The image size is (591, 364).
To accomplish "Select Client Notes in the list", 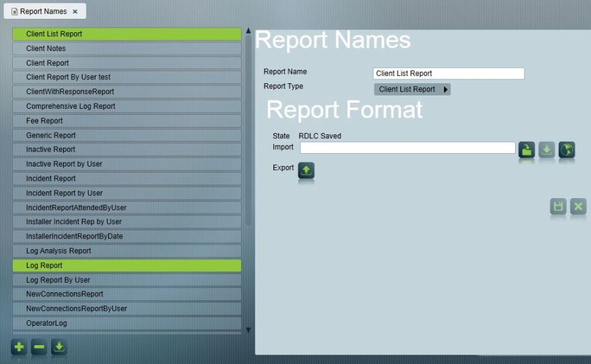I will [x=127, y=48].
